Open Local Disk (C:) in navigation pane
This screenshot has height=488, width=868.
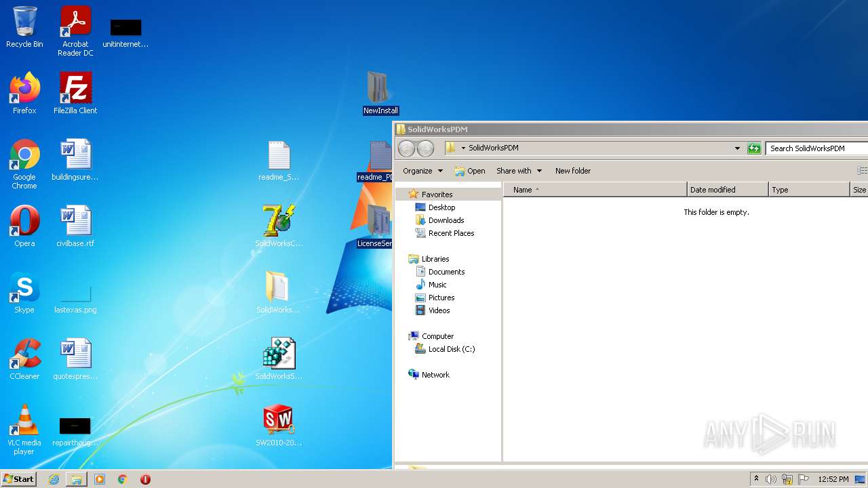451,349
